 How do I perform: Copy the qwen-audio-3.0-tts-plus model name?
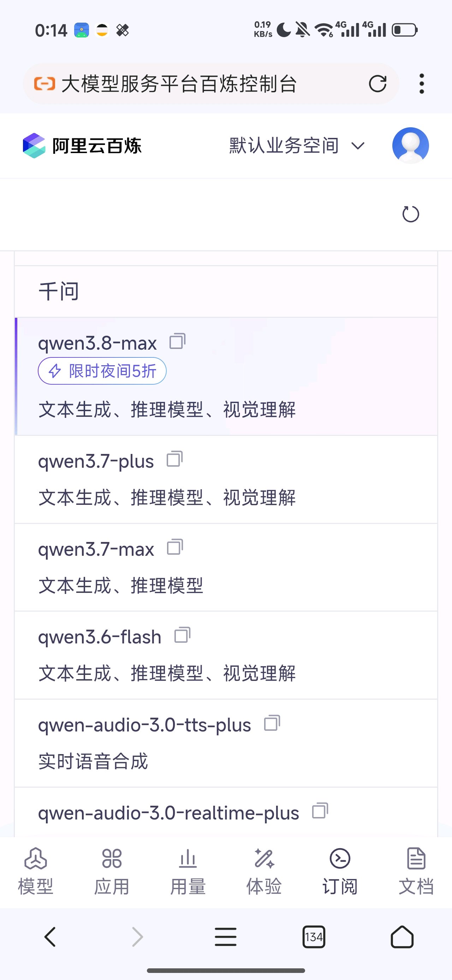coord(272,723)
